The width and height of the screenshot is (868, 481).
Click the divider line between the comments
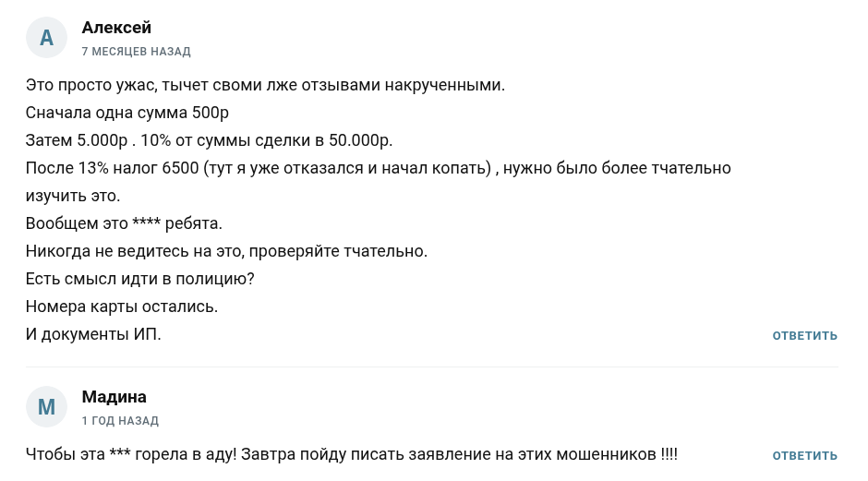coord(432,367)
